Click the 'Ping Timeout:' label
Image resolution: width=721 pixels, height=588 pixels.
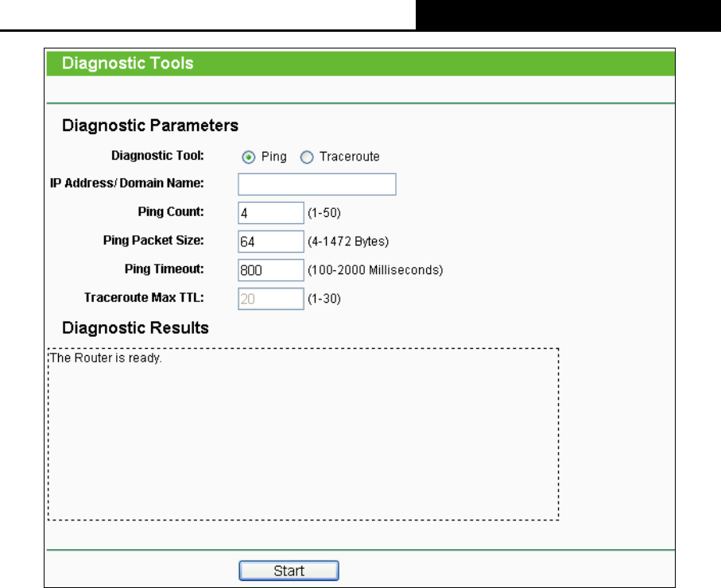pyautogui.click(x=165, y=269)
